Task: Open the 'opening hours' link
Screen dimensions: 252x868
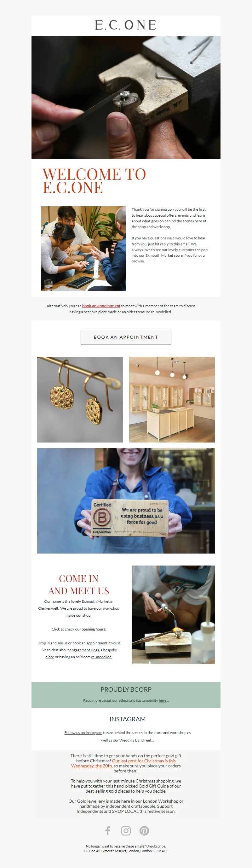Action: [x=94, y=629]
